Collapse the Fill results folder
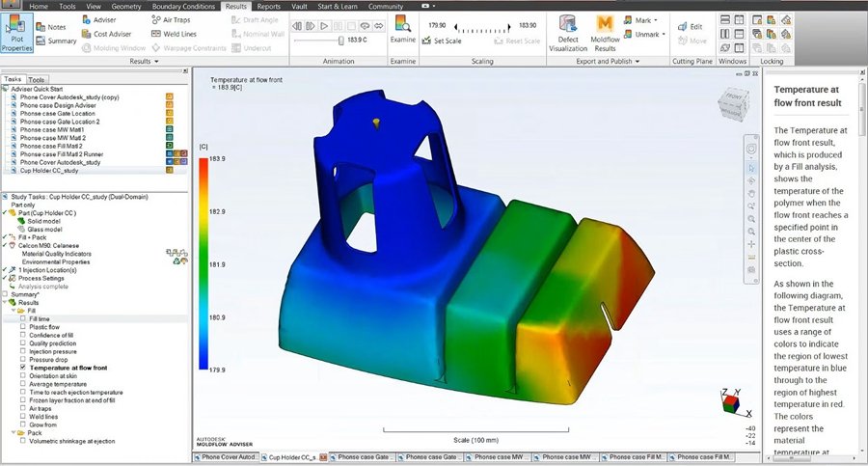The height and width of the screenshot is (466, 868). click(14, 311)
